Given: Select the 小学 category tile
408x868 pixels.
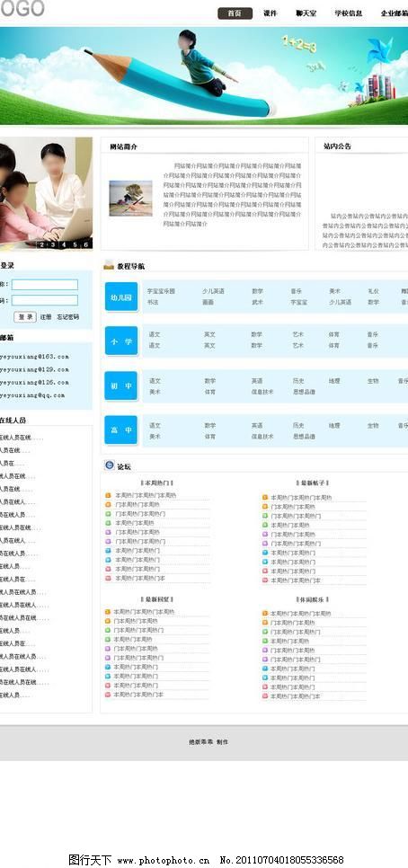Looking at the screenshot, I should [121, 341].
